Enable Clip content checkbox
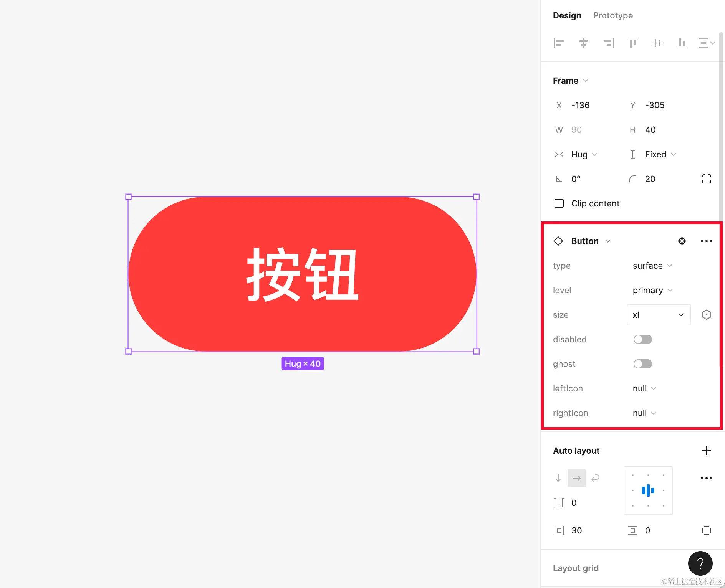725x588 pixels. [x=559, y=203]
